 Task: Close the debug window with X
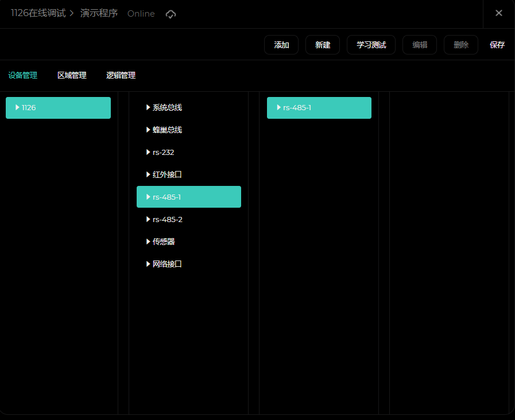[x=498, y=13]
